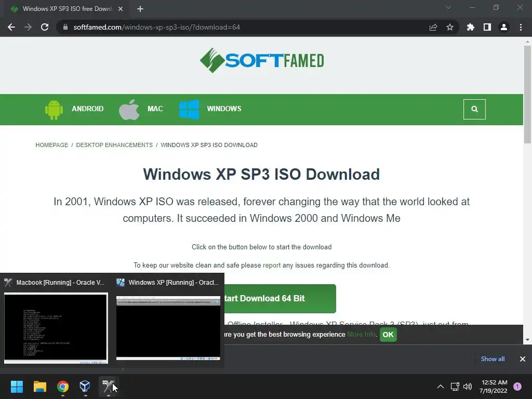Open the Chrome profile avatar icon

pos(504,27)
